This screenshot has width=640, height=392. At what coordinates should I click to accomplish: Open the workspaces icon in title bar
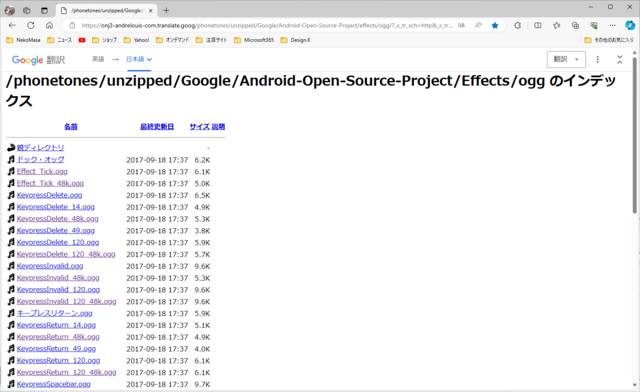[x=27, y=11]
